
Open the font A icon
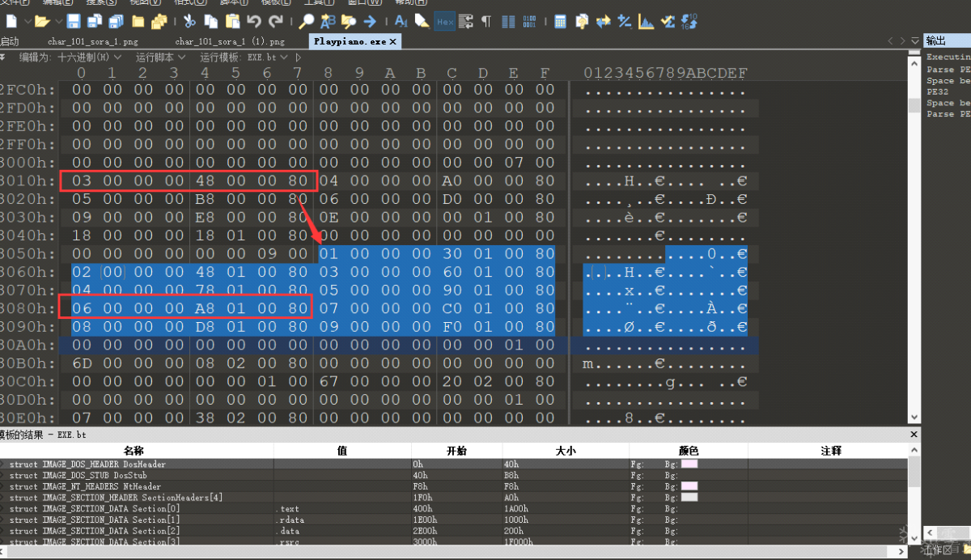[401, 21]
